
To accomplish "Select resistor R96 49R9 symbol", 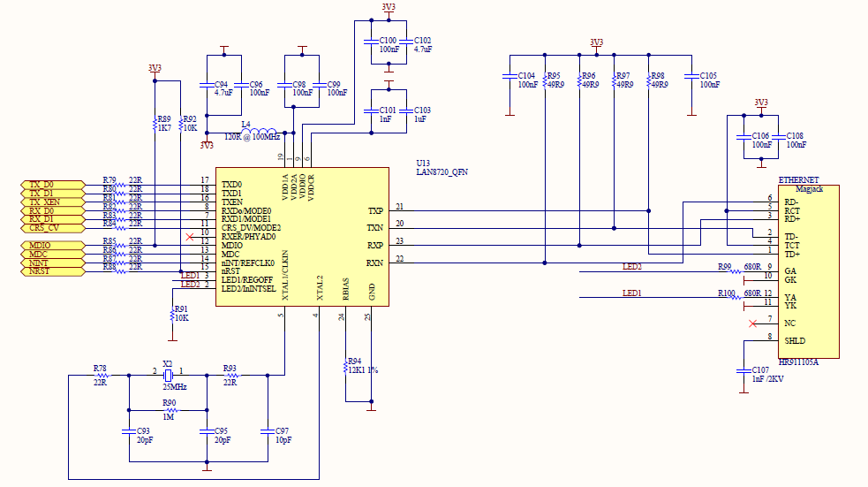I will click(x=579, y=81).
